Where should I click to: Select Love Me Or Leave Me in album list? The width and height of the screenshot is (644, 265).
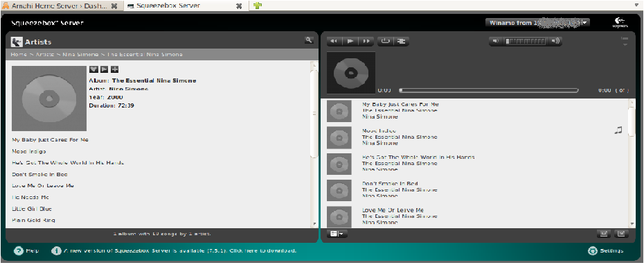(x=43, y=186)
